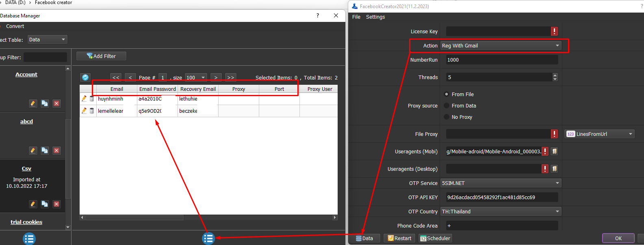Edit the lemellelear row with its pencil icon
The height and width of the screenshot is (245, 644).
click(84, 111)
